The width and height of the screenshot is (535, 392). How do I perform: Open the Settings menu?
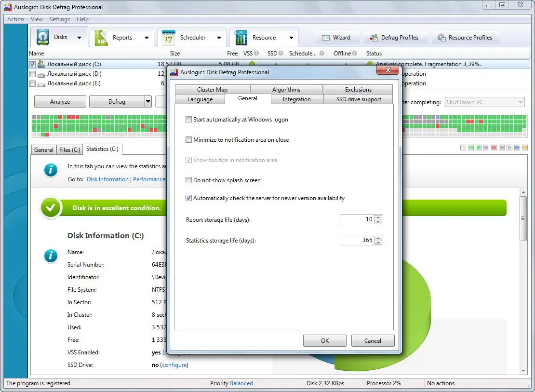(x=60, y=19)
